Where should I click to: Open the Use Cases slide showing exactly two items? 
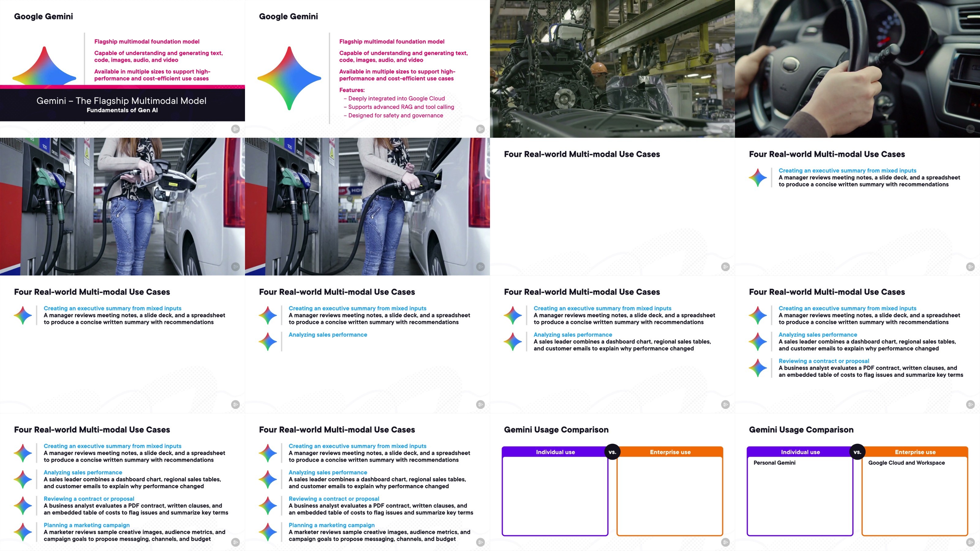click(x=612, y=344)
